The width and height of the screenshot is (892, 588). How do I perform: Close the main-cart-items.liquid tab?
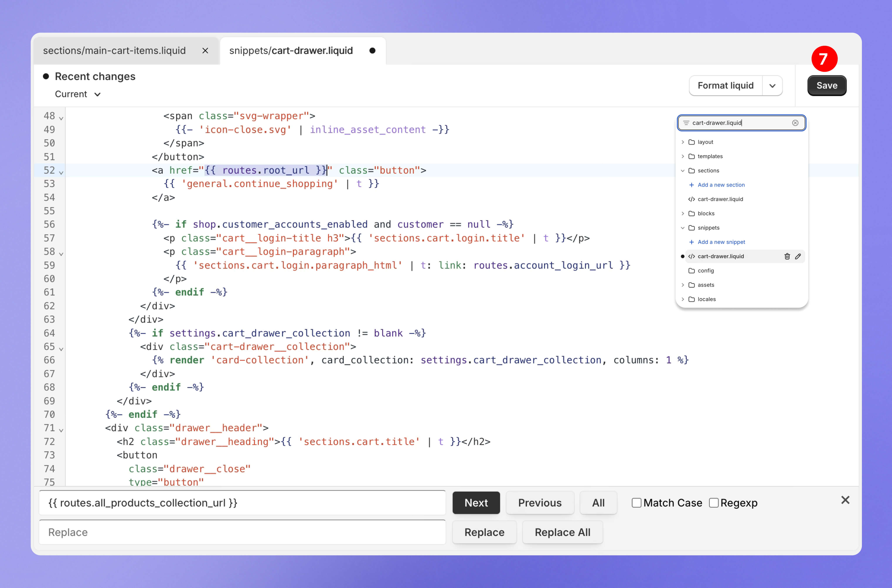[x=205, y=51]
